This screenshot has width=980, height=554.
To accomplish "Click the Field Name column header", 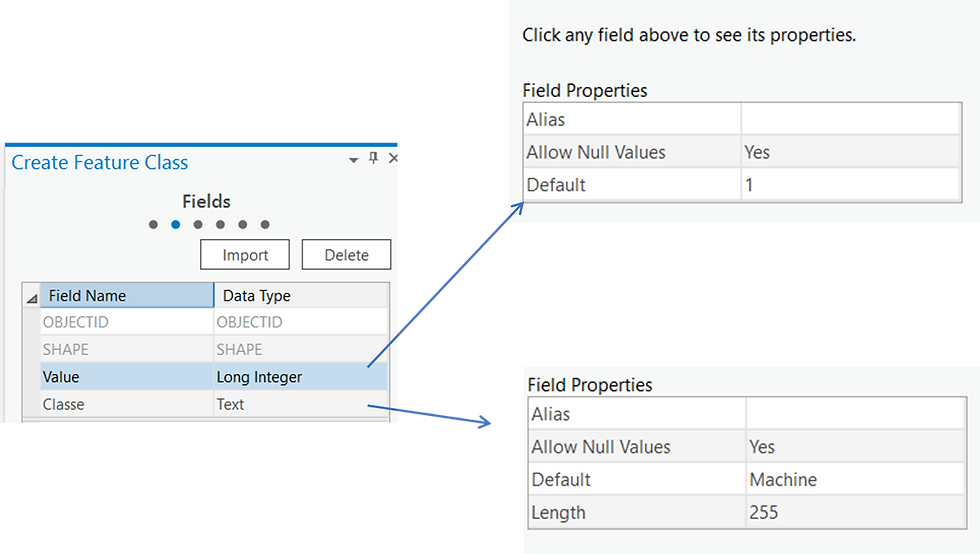I will [x=127, y=295].
